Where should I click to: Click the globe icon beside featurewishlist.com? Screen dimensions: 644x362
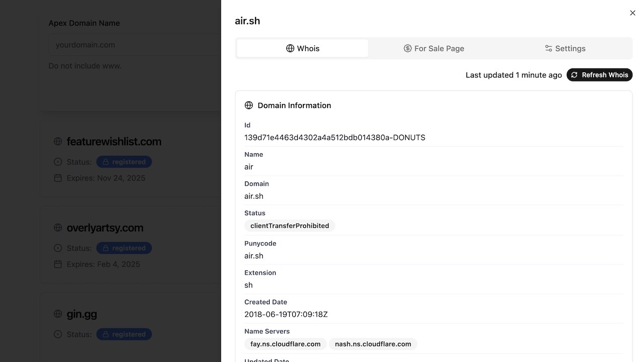tap(57, 141)
